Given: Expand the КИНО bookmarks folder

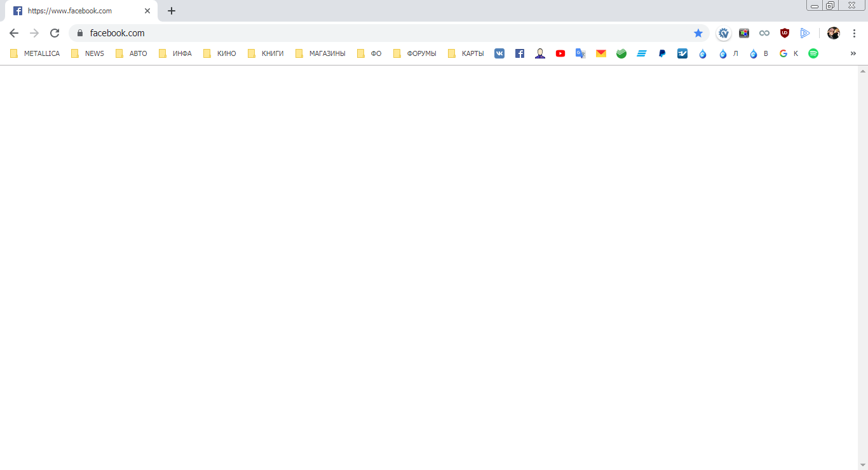Looking at the screenshot, I should 220,53.
